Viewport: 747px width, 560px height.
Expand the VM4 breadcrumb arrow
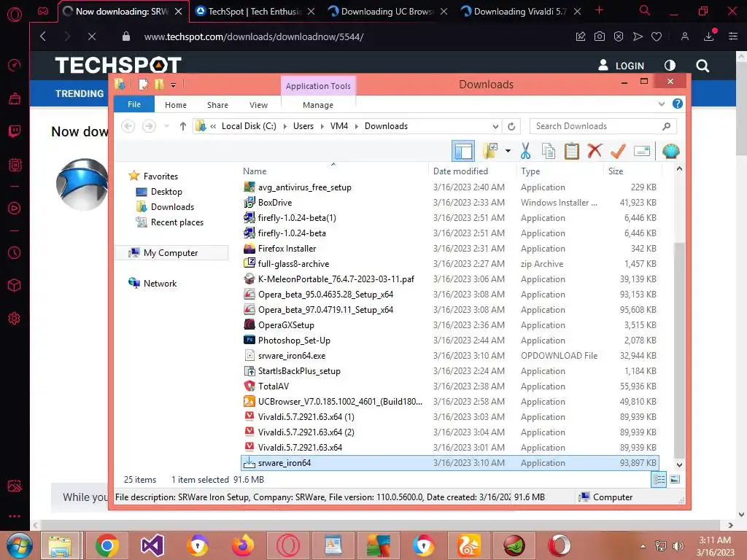click(x=356, y=126)
